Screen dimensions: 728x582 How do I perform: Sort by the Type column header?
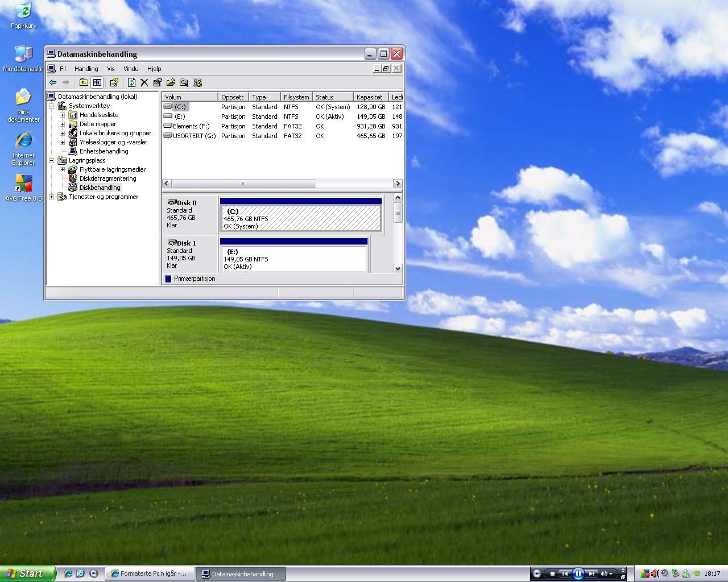264,97
